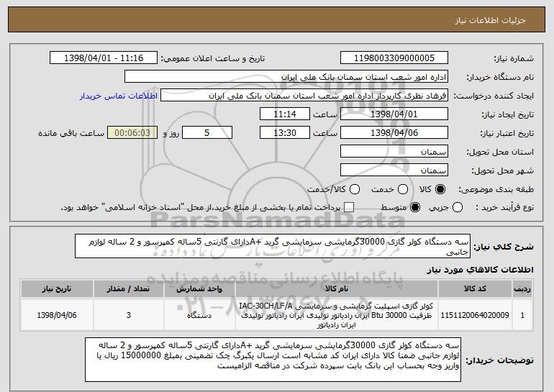Click the نام کالا column header
Viewport: 554px width, 392px height.
tap(337, 289)
